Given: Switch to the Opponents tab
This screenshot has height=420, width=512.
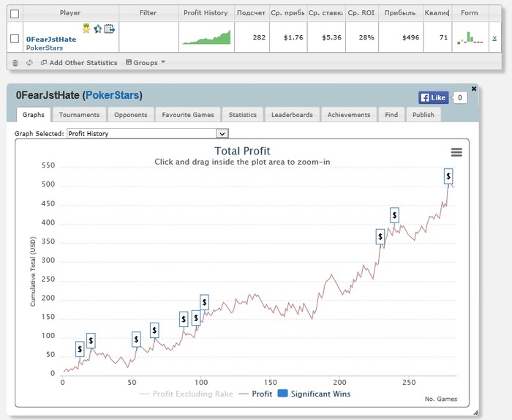Looking at the screenshot, I should coord(131,115).
